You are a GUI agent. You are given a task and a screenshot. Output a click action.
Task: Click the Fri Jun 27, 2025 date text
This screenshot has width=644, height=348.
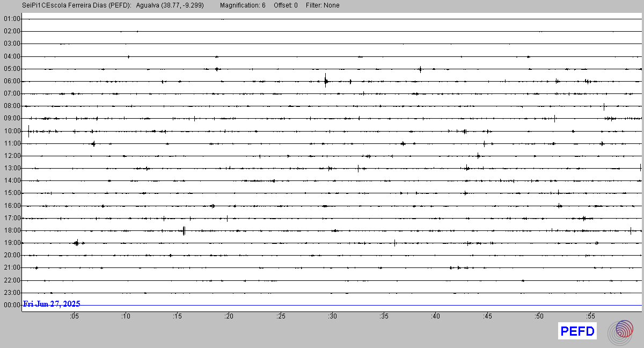point(52,304)
